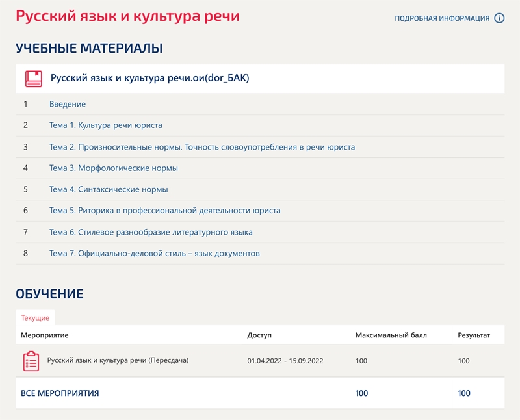This screenshot has height=420, width=520.
Task: Click the Максимальный балл column header
Action: click(391, 335)
